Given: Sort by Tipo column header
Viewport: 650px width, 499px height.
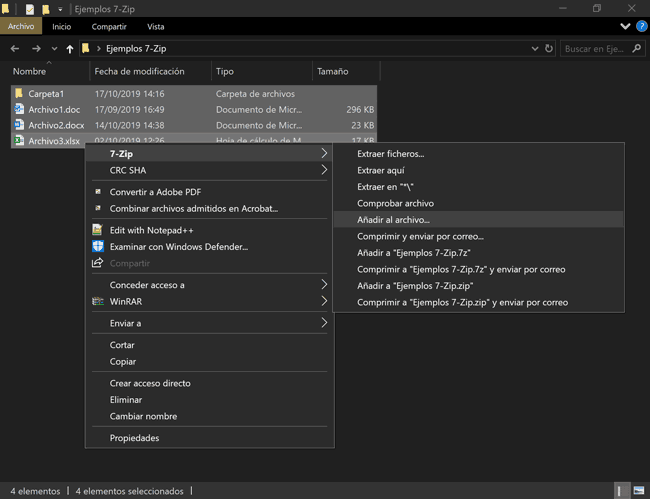Looking at the screenshot, I should click(x=225, y=71).
